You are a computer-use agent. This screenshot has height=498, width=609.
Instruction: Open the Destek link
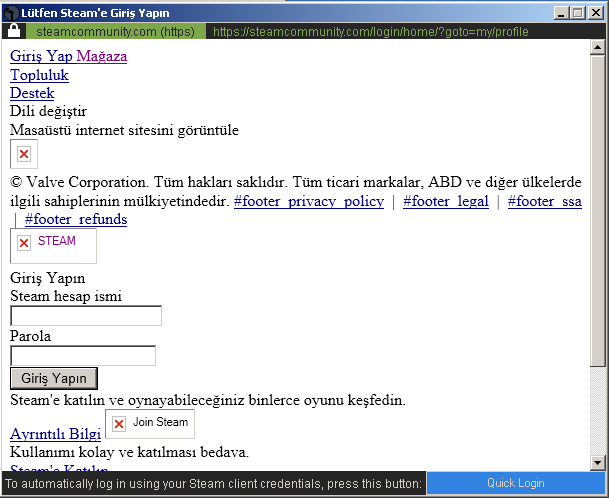(32, 93)
